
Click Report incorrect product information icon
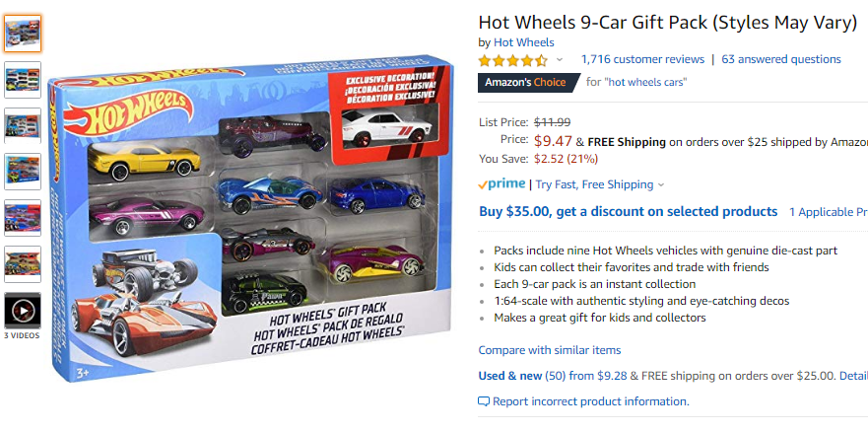(485, 401)
